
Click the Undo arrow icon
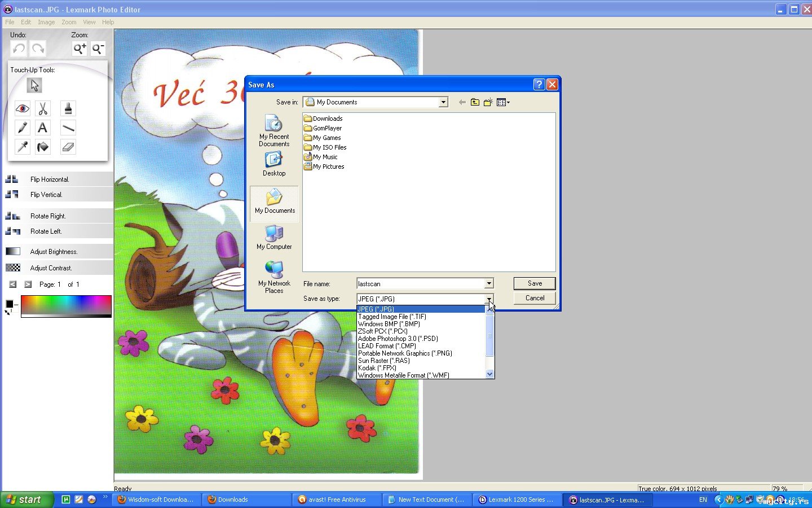[19, 49]
